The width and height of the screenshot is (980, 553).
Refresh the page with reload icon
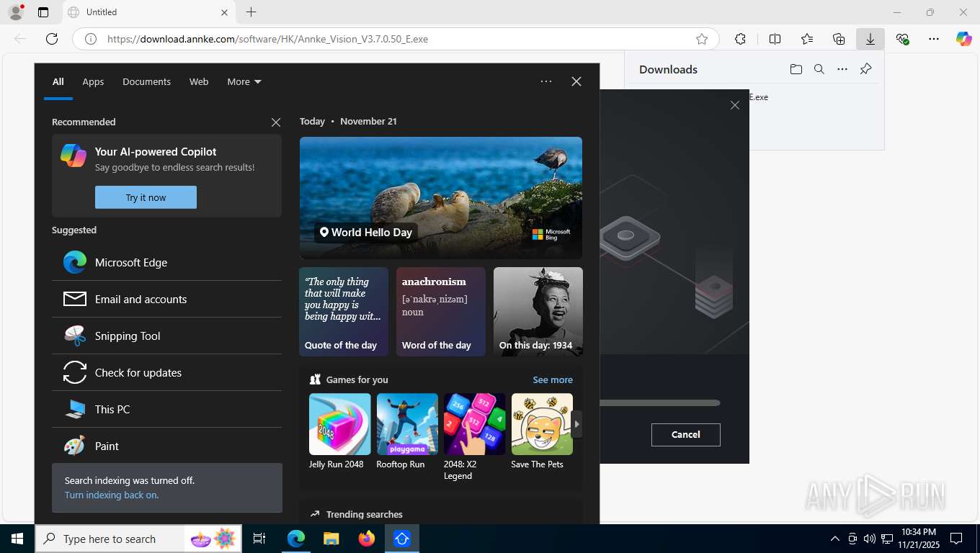[x=52, y=39]
